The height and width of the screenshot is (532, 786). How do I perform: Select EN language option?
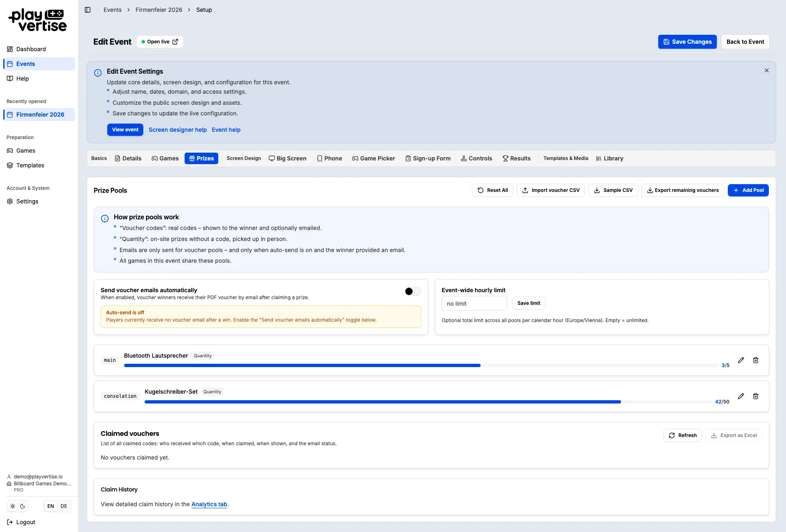point(50,506)
